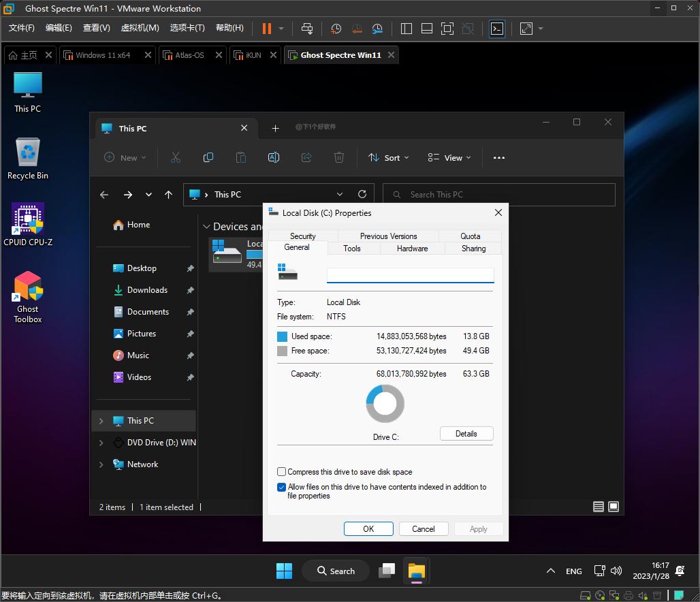Open the 虚拟机(M) menu
The height and width of the screenshot is (602, 700).
(x=140, y=29)
